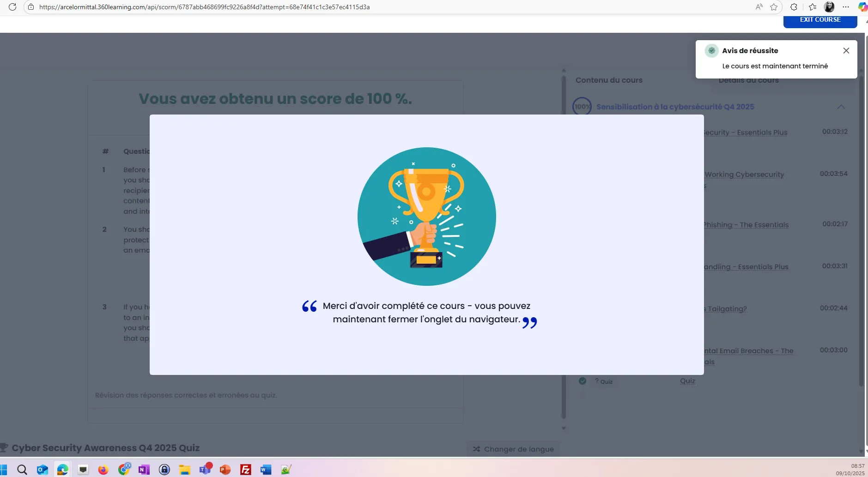The height and width of the screenshot is (477, 868).
Task: Click the address bar URL field
Action: [204, 7]
